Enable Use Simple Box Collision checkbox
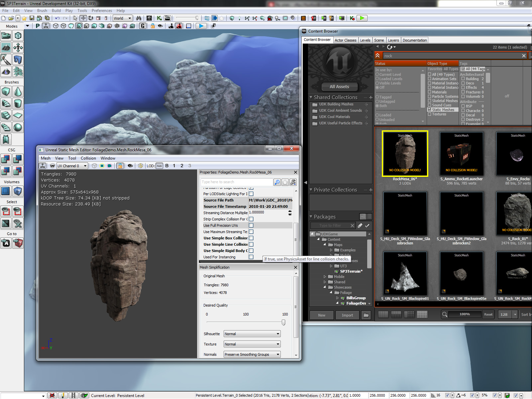This screenshot has height=399, width=532. tap(251, 238)
